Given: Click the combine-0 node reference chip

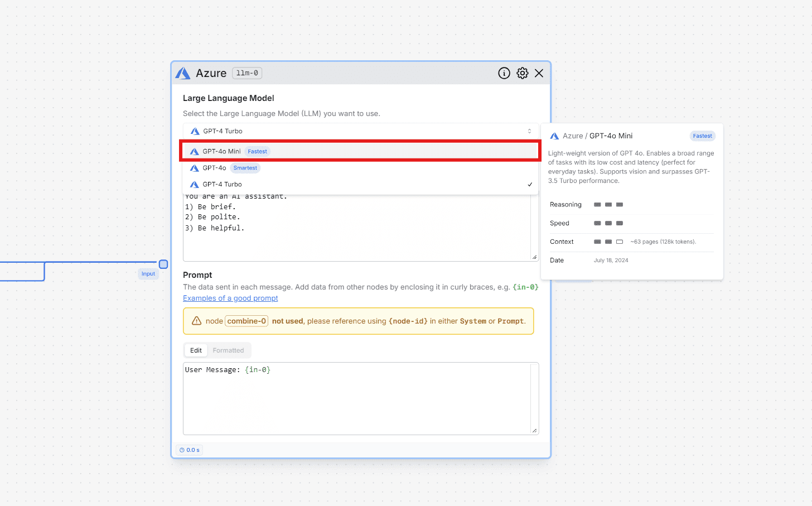Looking at the screenshot, I should (x=247, y=321).
